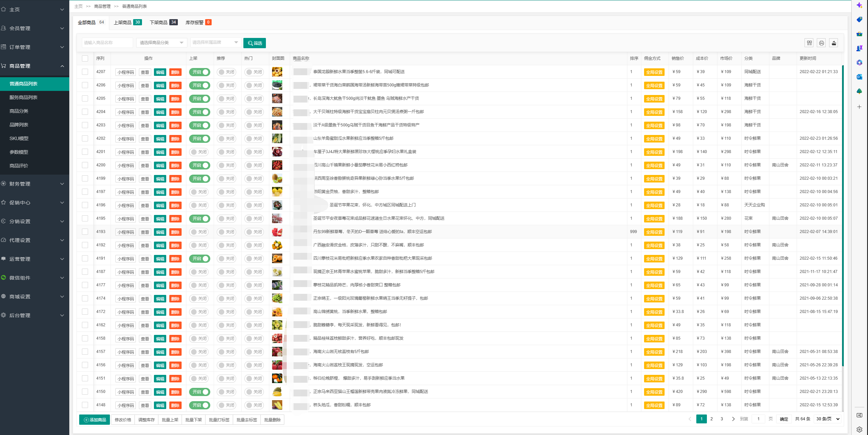Expand the 分销设置 sidebar menu

(34, 221)
